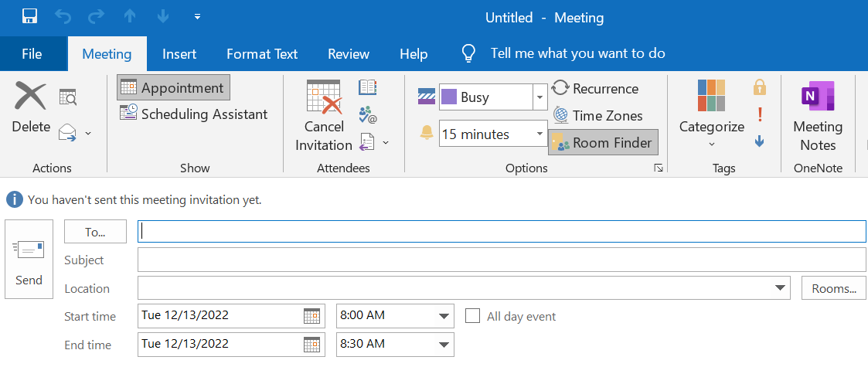Screen dimensions: 868x367
Task: Mark the meeting as Private with lock icon
Action: 760,87
